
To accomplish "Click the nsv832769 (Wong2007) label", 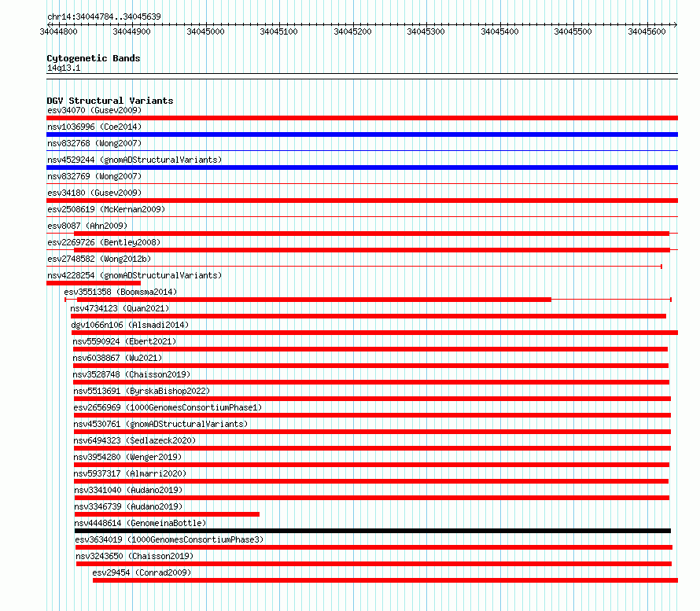I will click(94, 176).
